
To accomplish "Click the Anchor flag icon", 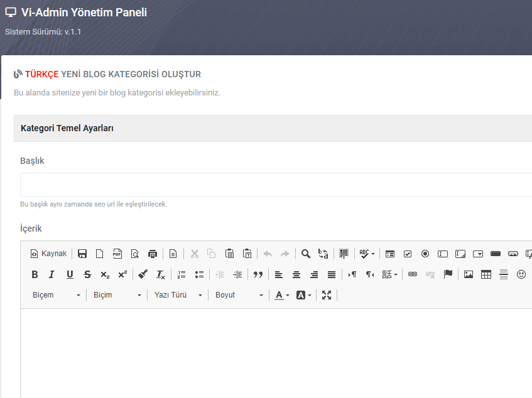I will point(448,274).
